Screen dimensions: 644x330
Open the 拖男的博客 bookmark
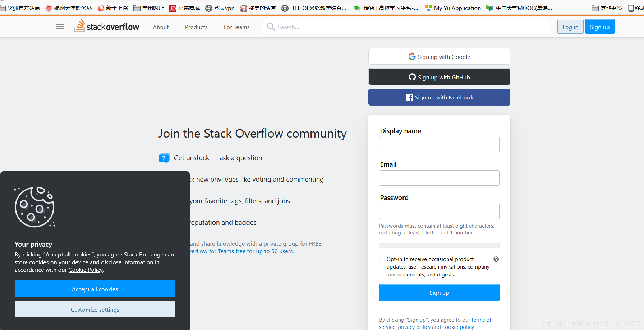[x=258, y=8]
